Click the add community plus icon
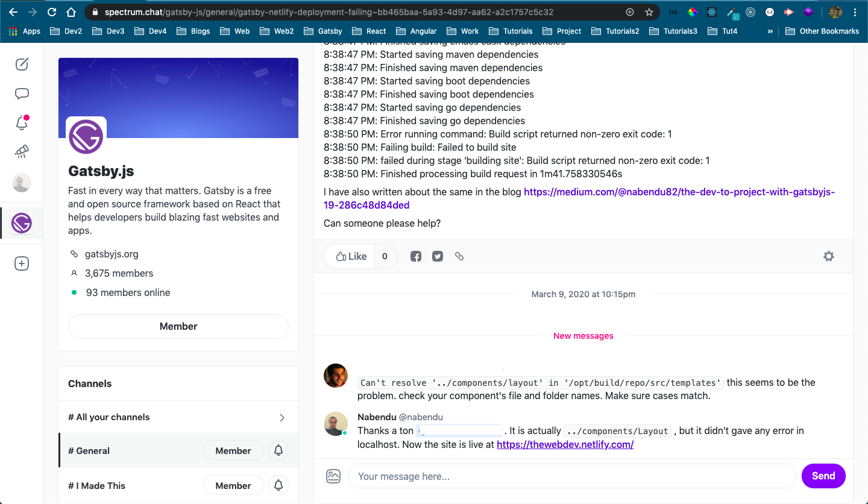Image resolution: width=868 pixels, height=504 pixels. pos(22,263)
